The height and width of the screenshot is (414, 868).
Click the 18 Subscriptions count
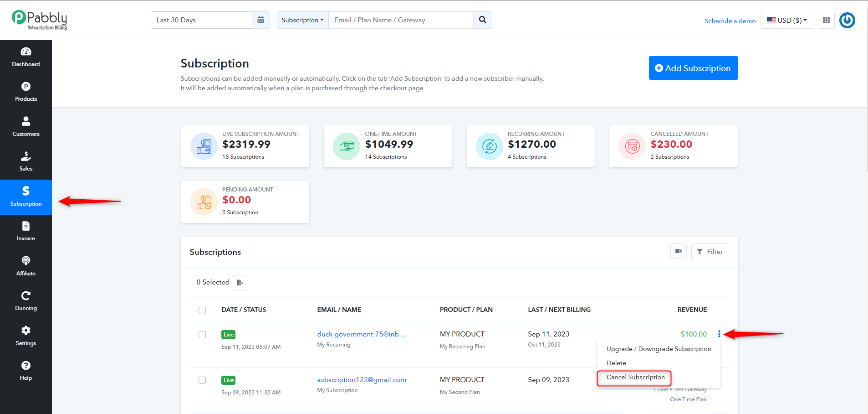pyautogui.click(x=243, y=157)
